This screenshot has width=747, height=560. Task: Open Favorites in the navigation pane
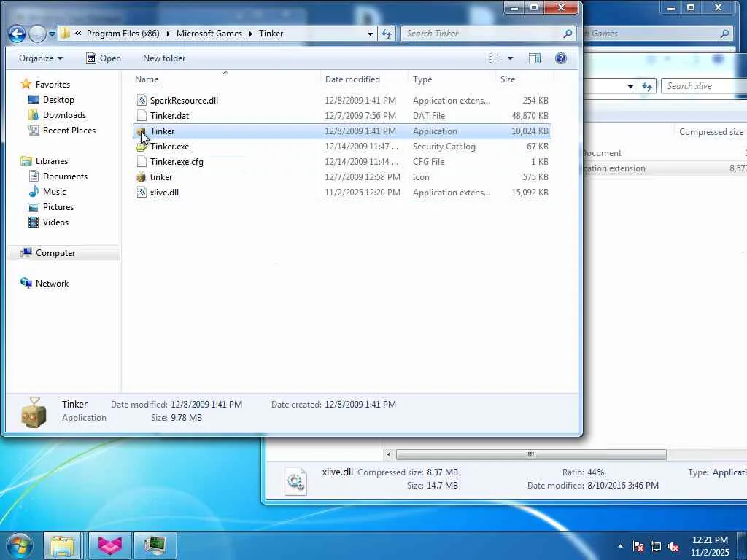[53, 85]
